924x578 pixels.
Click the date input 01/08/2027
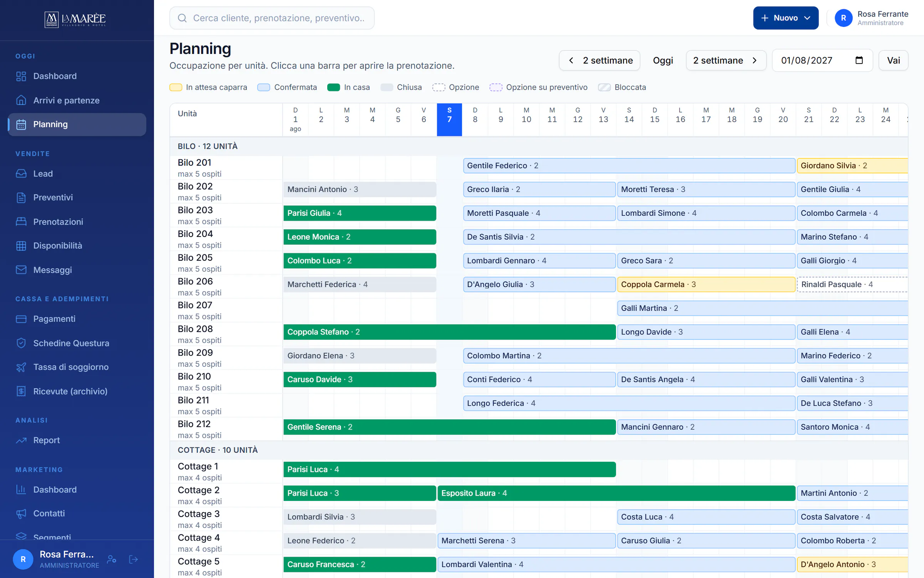pos(822,60)
